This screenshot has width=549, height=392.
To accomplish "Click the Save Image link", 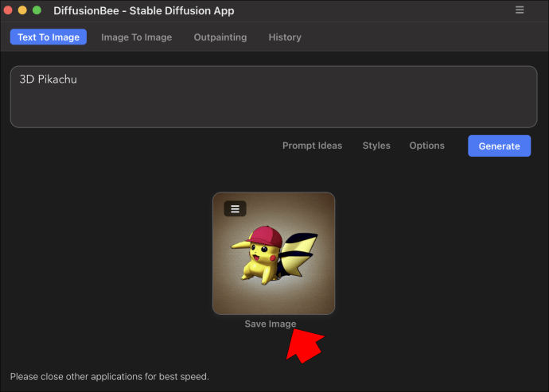I will coord(271,324).
